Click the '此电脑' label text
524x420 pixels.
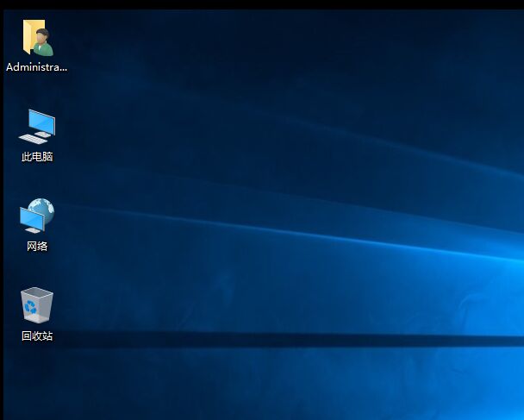point(37,156)
